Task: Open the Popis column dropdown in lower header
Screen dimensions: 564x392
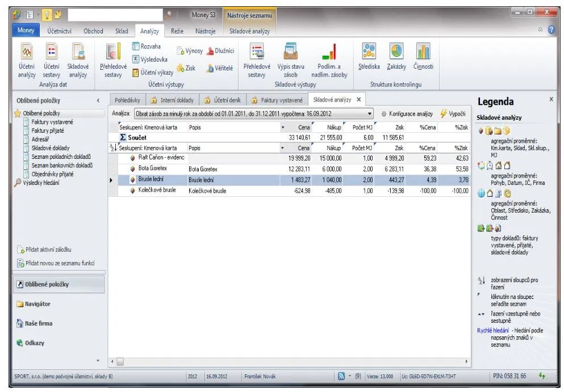Action: tap(283, 148)
